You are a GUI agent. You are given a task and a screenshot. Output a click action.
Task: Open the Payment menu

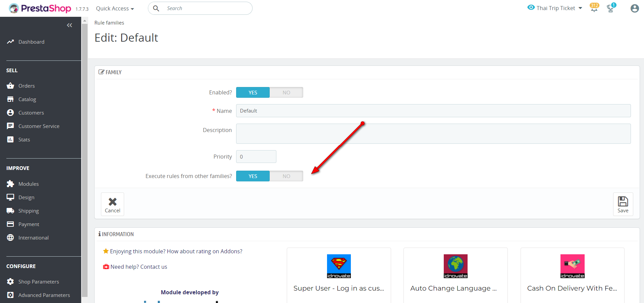(x=29, y=224)
